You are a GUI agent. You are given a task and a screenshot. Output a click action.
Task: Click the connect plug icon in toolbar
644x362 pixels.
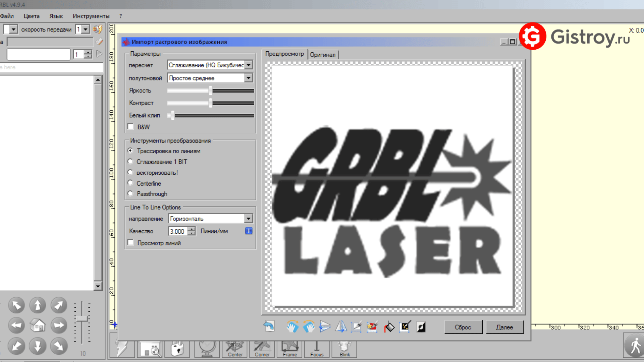(98, 29)
